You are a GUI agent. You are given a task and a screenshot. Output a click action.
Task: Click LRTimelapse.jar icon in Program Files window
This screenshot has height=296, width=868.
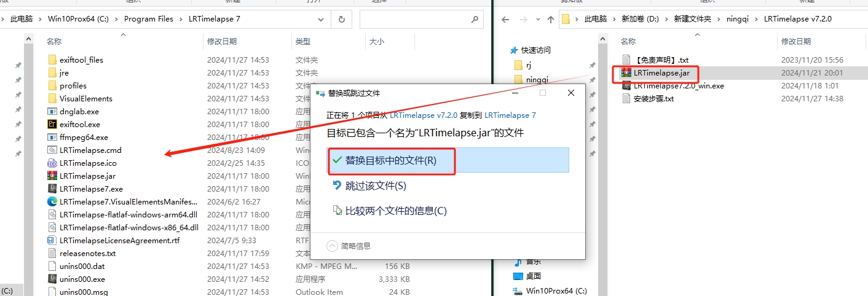pos(52,176)
